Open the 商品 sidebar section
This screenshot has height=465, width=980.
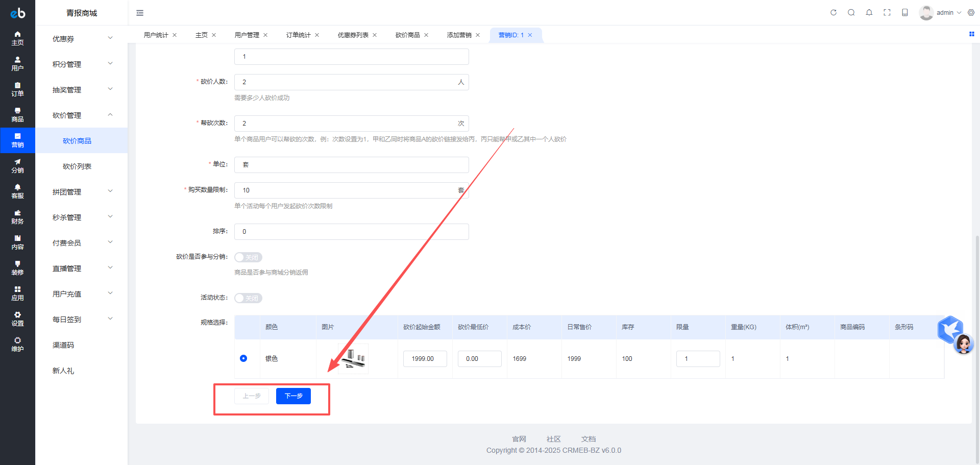17,115
